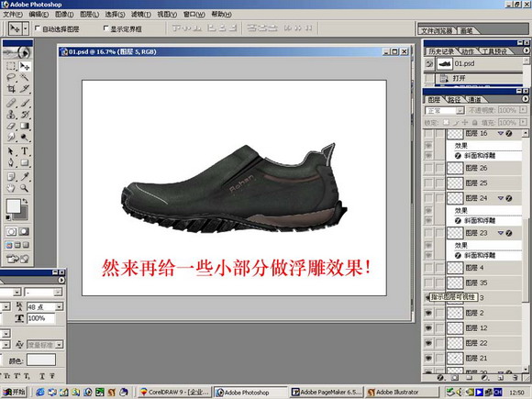Viewport: 532px width, 399px height.
Task: Click the vertical scale 100% field
Action: point(40,318)
